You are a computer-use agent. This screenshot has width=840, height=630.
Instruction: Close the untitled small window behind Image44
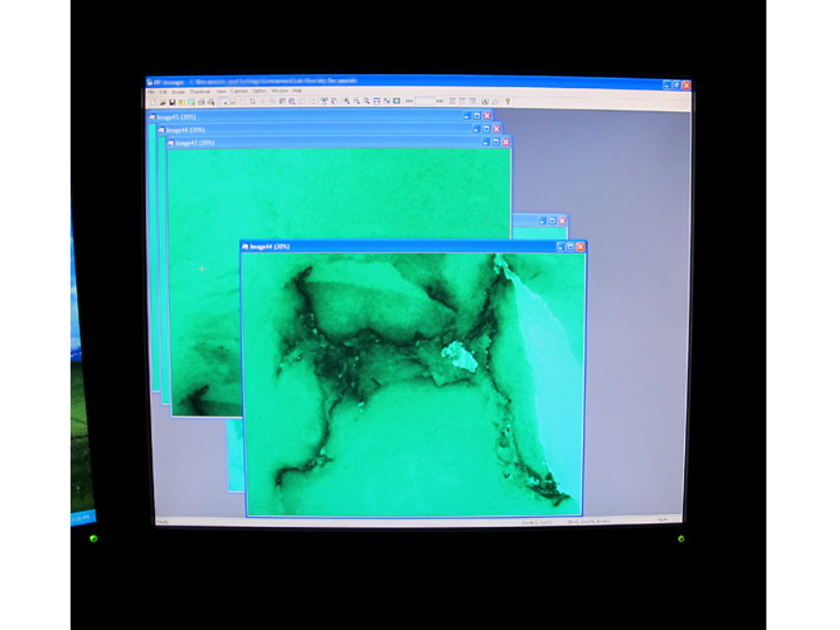(562, 221)
